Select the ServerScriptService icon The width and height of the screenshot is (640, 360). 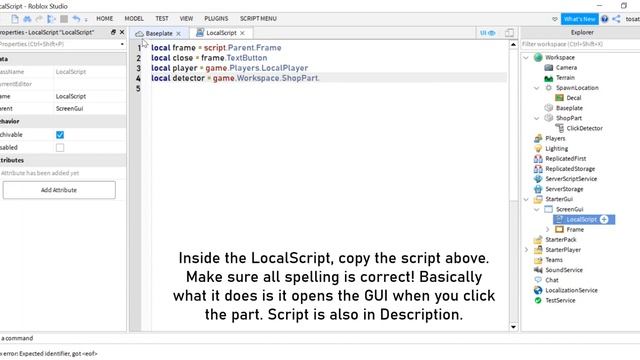538,179
